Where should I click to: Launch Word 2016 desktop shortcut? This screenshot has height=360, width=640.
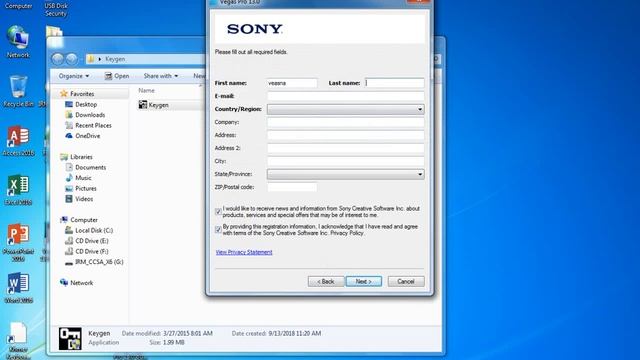tap(18, 288)
